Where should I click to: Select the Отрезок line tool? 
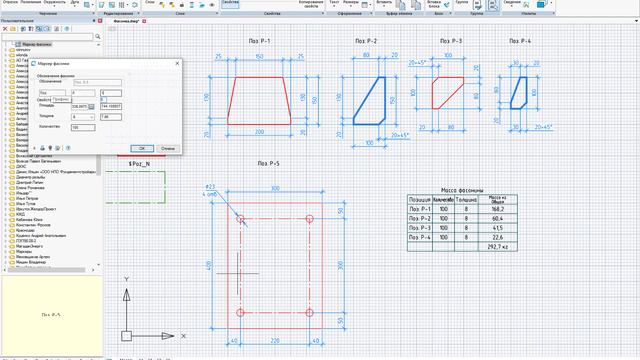pos(11,2)
